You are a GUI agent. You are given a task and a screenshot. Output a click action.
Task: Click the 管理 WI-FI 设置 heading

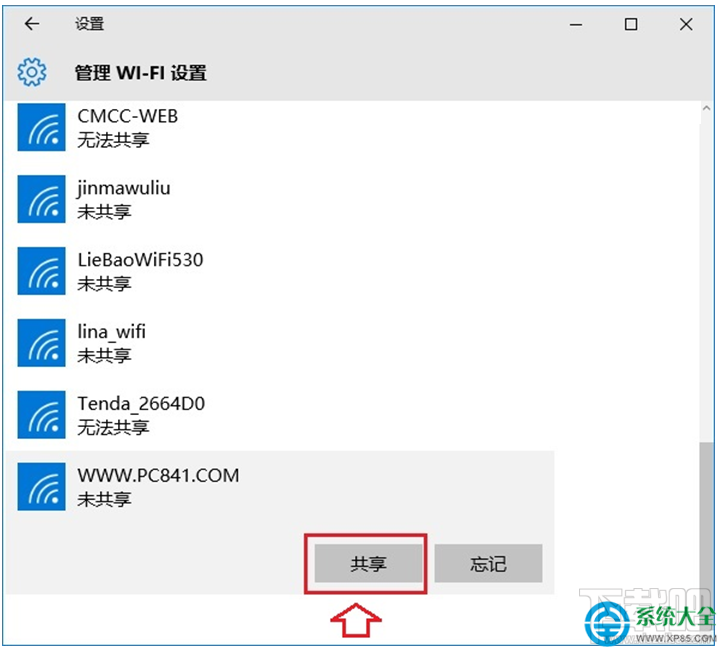click(141, 73)
